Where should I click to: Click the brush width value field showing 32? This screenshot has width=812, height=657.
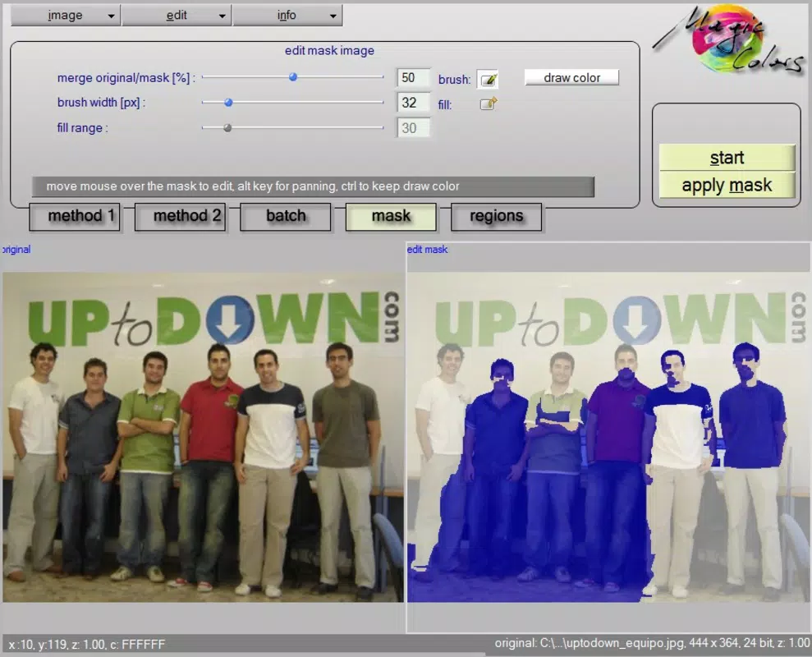(x=413, y=103)
